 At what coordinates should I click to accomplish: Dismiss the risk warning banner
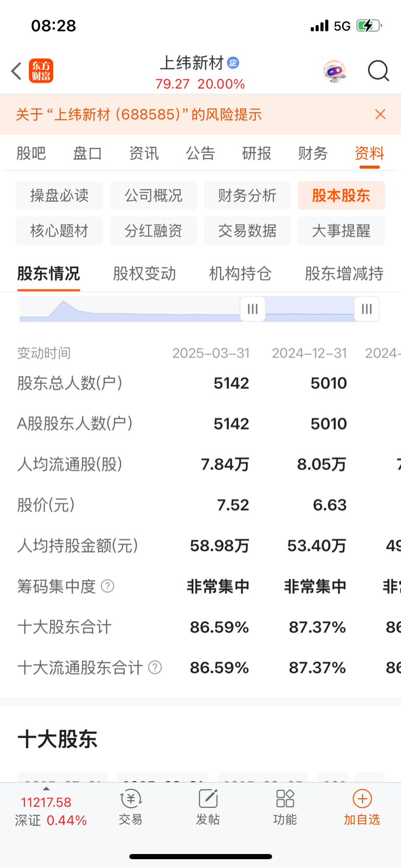click(x=380, y=114)
